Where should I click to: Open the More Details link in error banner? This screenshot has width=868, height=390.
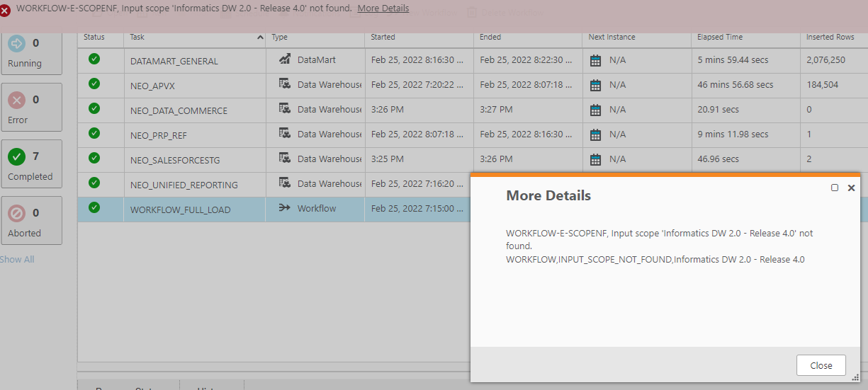383,8
